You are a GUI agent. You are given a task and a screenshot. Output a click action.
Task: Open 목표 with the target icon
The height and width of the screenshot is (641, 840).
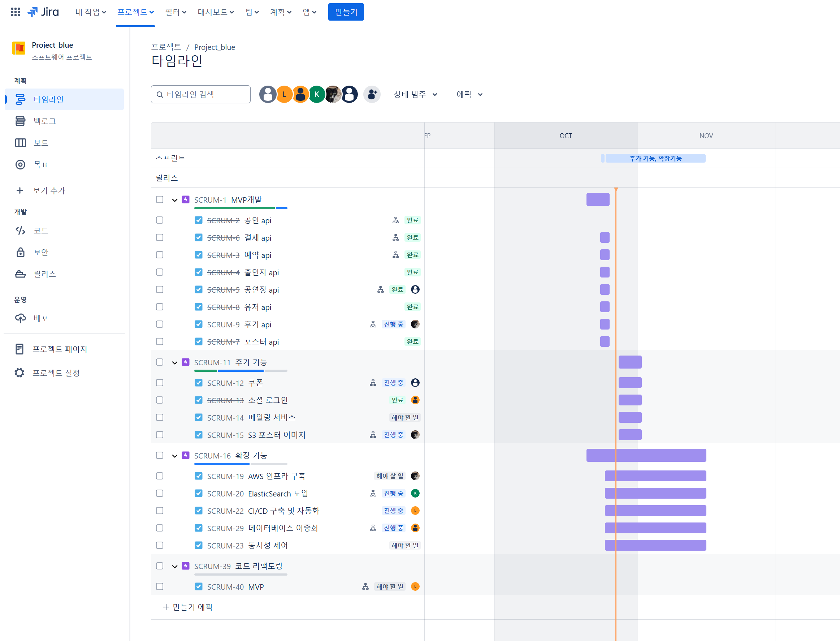coord(20,164)
